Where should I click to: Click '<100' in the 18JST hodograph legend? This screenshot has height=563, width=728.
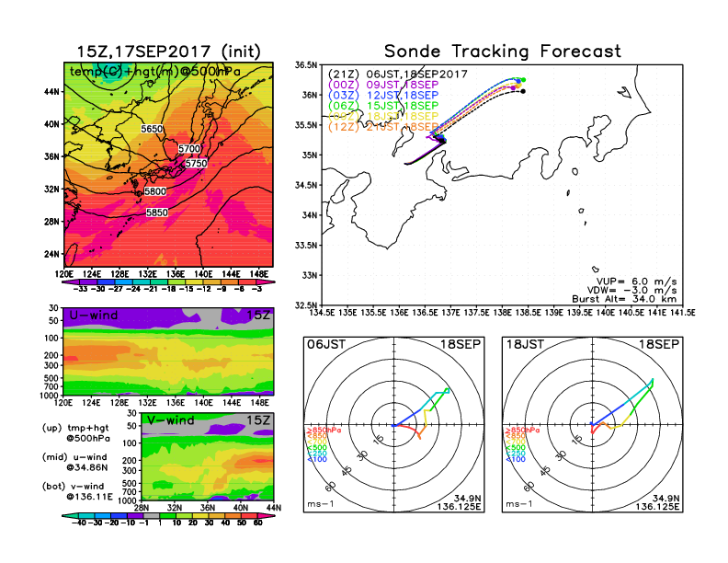516,460
